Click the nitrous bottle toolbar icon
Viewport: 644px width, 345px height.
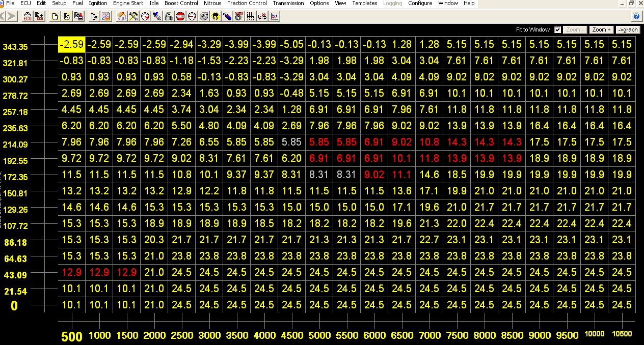click(x=227, y=16)
